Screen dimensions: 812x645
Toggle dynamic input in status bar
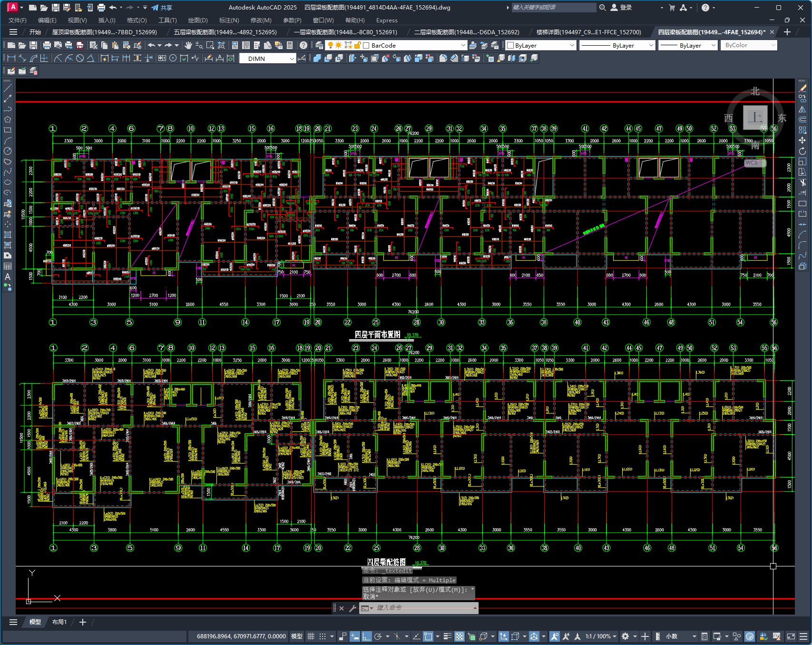pyautogui.click(x=354, y=636)
